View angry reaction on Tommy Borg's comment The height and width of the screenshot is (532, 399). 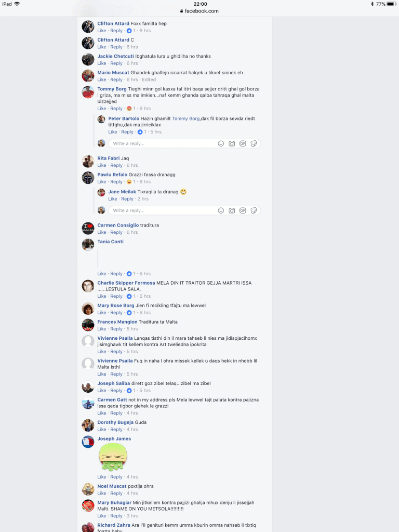pyautogui.click(x=129, y=109)
